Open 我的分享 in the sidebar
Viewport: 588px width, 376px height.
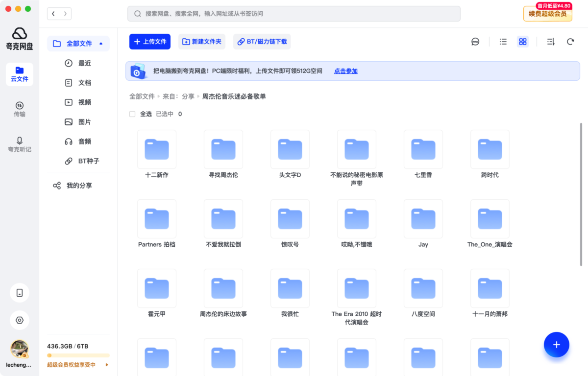79,186
